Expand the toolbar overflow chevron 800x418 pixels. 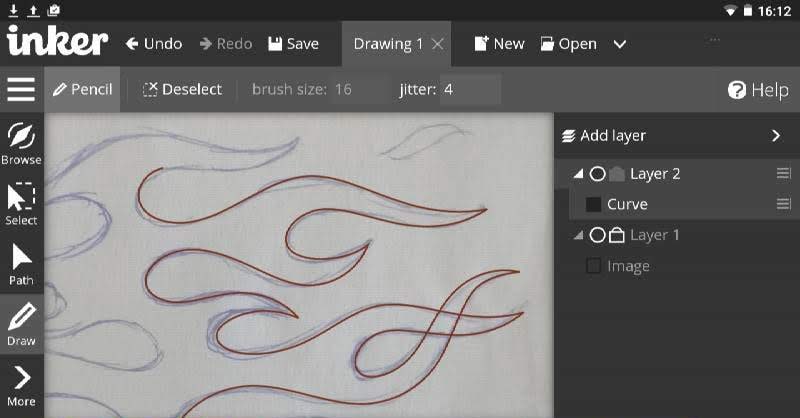point(619,44)
